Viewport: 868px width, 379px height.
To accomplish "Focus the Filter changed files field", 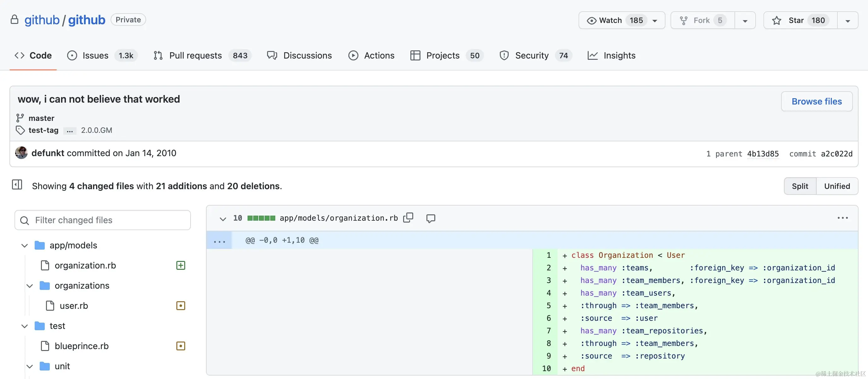I will [103, 220].
